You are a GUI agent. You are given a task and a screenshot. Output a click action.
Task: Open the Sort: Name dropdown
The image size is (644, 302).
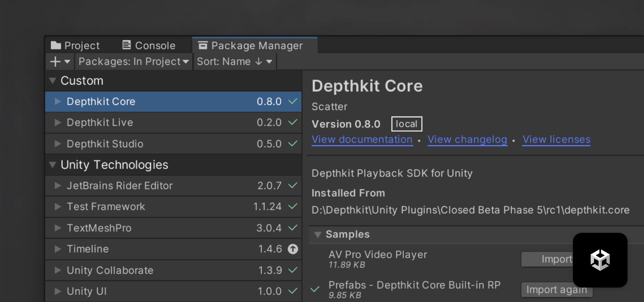coord(234,61)
